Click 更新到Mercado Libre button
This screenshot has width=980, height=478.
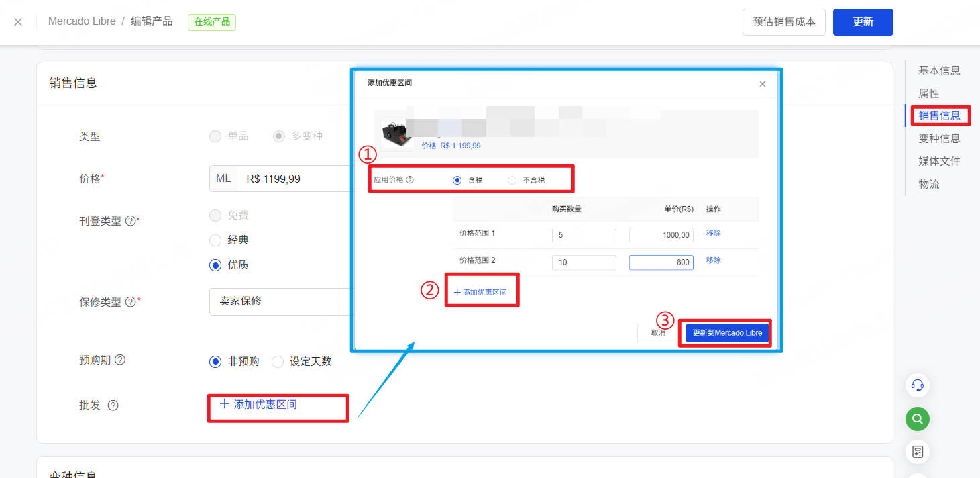pos(727,333)
